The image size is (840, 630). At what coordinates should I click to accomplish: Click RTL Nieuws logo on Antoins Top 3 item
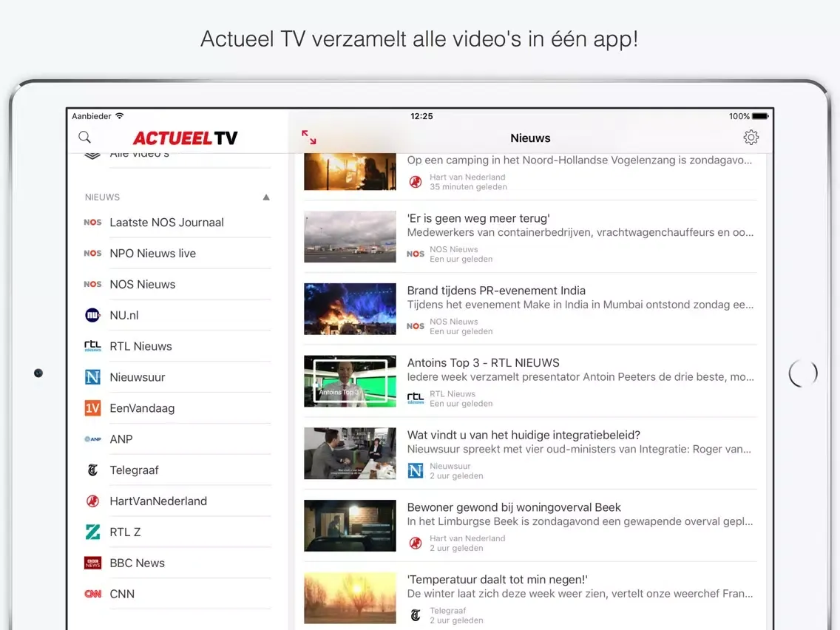(416, 398)
